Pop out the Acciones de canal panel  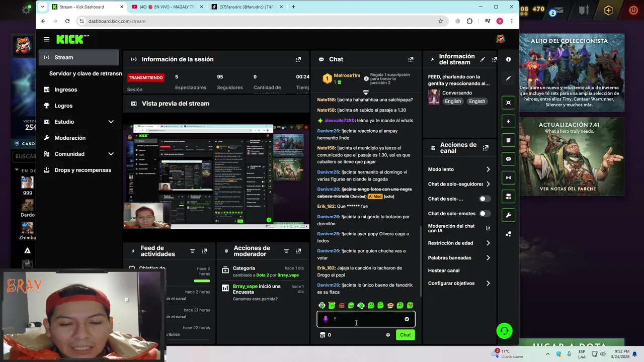[x=486, y=148]
